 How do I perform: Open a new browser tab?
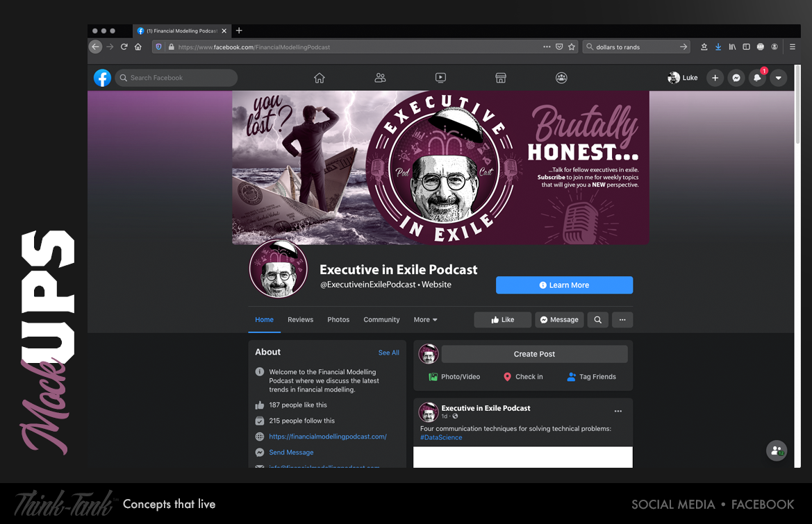[x=239, y=31]
